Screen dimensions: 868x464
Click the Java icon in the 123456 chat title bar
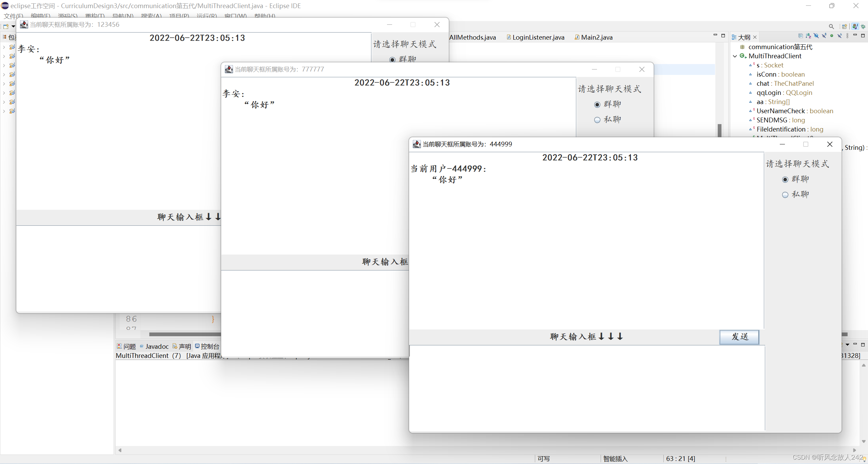tap(24, 24)
